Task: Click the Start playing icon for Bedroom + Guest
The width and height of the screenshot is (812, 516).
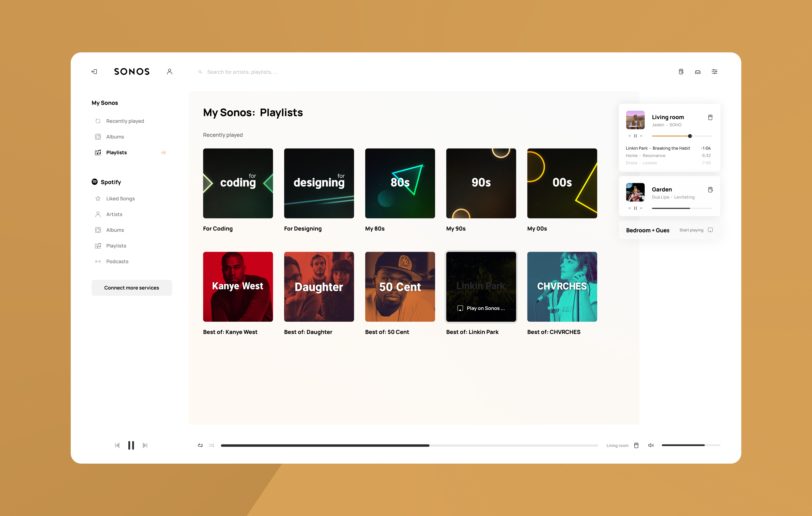Action: 710,230
